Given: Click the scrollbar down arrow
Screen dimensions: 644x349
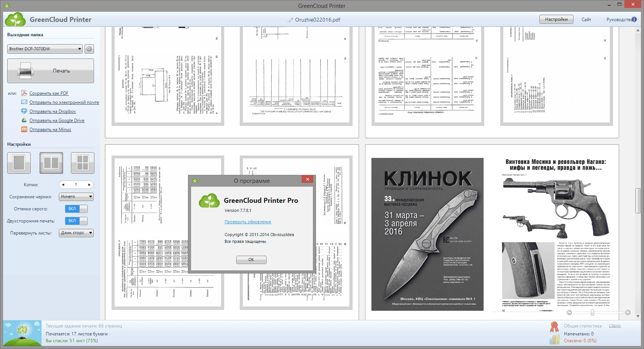Looking at the screenshot, I should 638,316.
